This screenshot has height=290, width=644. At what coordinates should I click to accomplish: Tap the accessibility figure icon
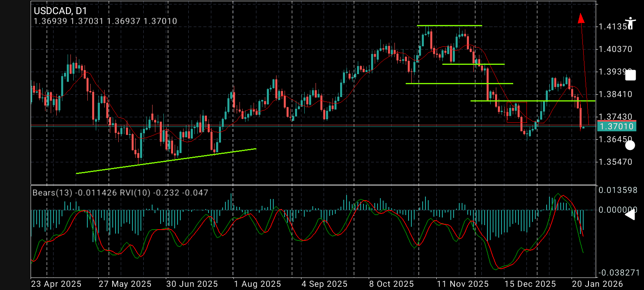(630, 23)
